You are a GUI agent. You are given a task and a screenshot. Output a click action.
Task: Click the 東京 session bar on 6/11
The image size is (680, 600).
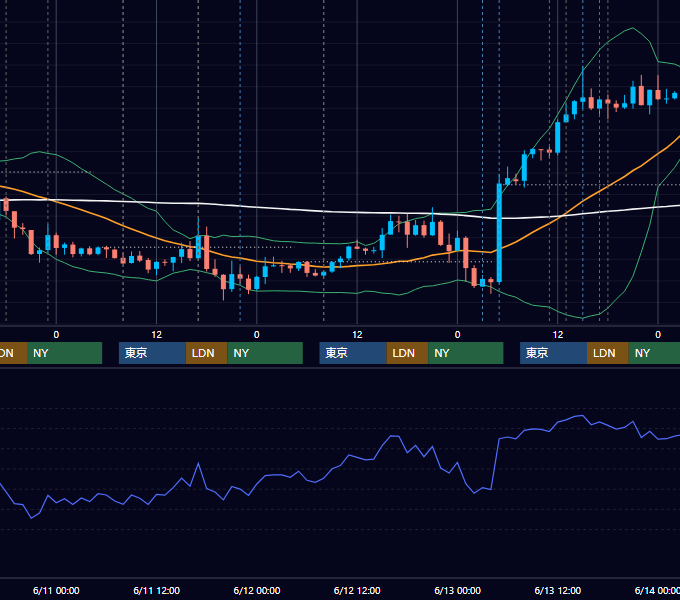[x=152, y=353]
